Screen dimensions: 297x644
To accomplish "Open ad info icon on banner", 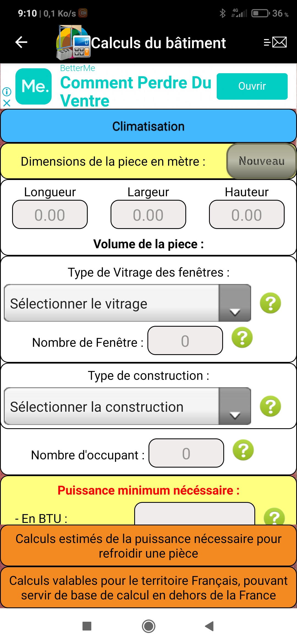I will coord(7,91).
